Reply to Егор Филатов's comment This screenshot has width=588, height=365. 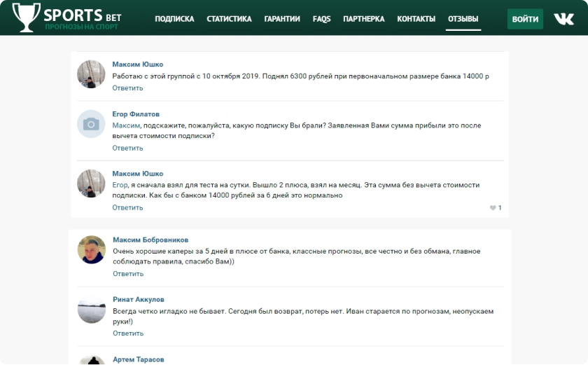(127, 148)
